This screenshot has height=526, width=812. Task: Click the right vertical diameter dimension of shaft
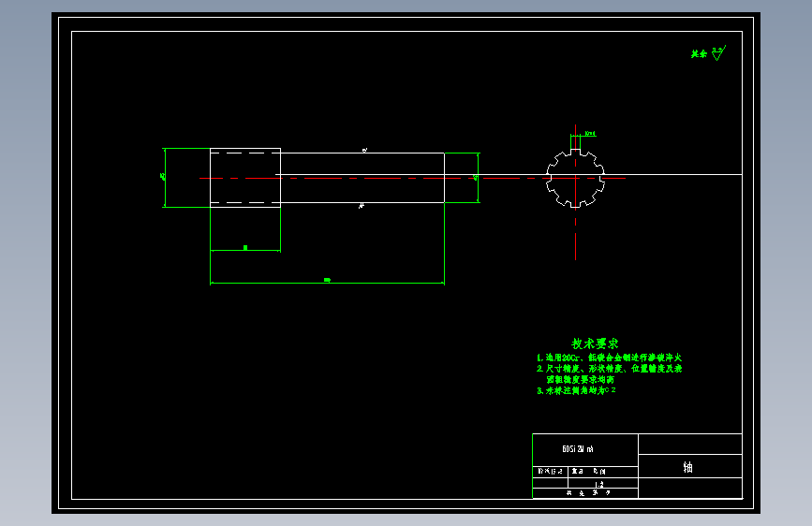[x=478, y=178]
